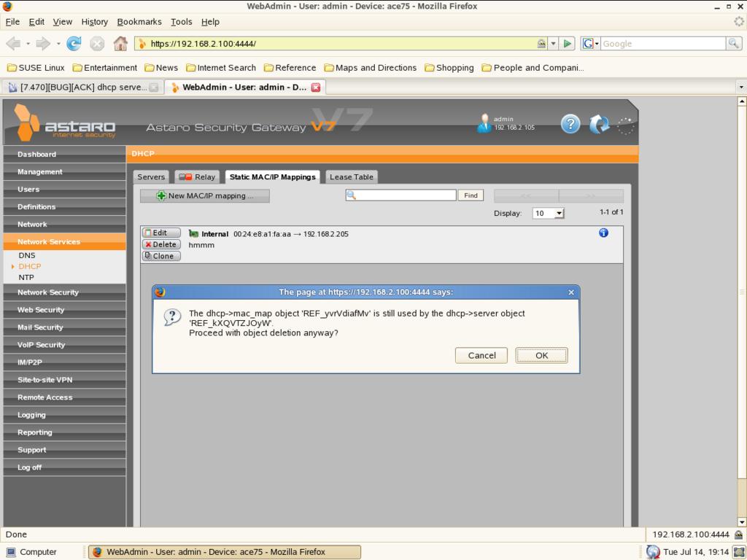Click the Computer icon in taskbar
This screenshot has height=560, width=747.
point(10,552)
